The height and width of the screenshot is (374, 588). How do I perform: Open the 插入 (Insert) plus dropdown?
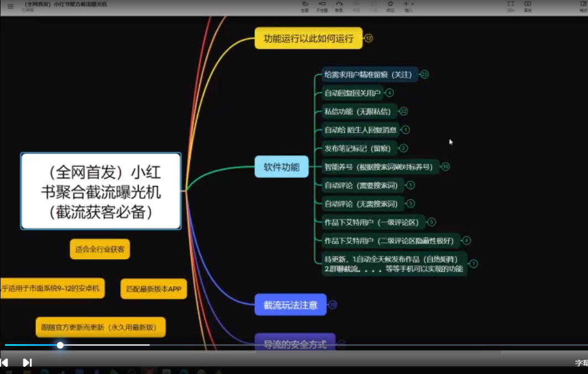pos(408,7)
